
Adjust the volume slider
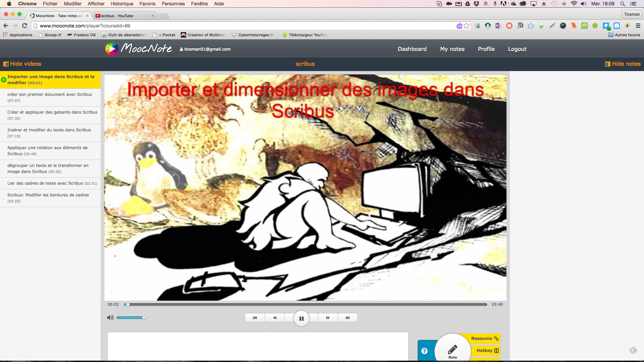131,318
